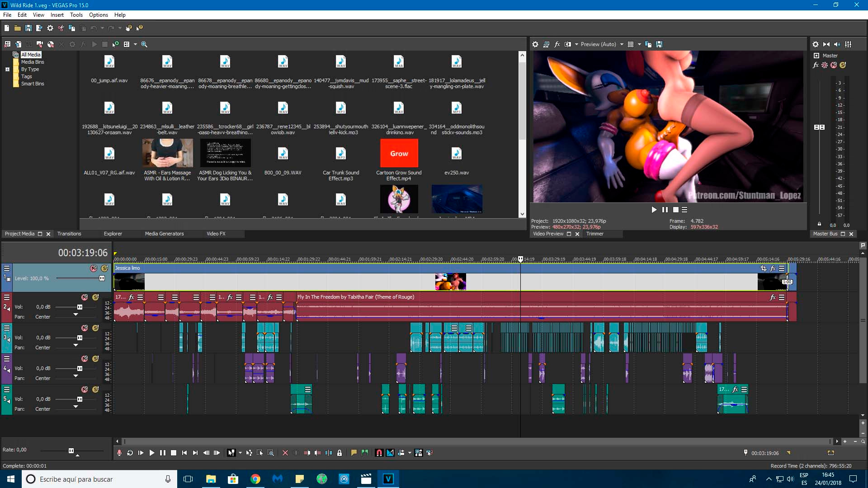Screen dimensions: 868x488
Task: Mute audio track 2
Action: coord(85,297)
